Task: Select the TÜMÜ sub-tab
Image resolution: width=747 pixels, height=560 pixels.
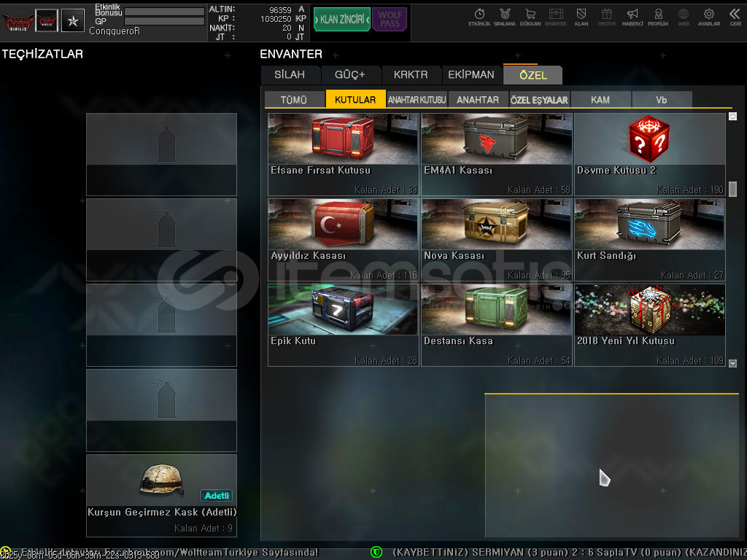Action: [x=294, y=99]
